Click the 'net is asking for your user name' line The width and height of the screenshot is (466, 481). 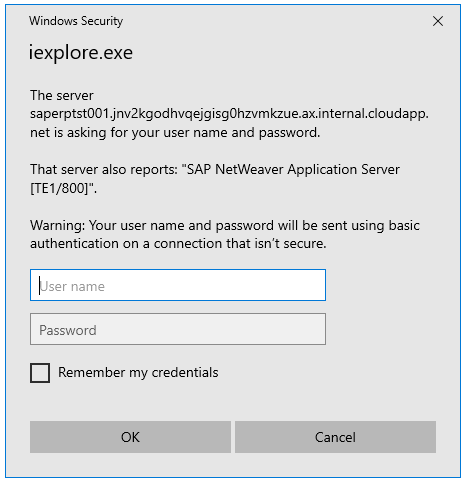click(175, 133)
